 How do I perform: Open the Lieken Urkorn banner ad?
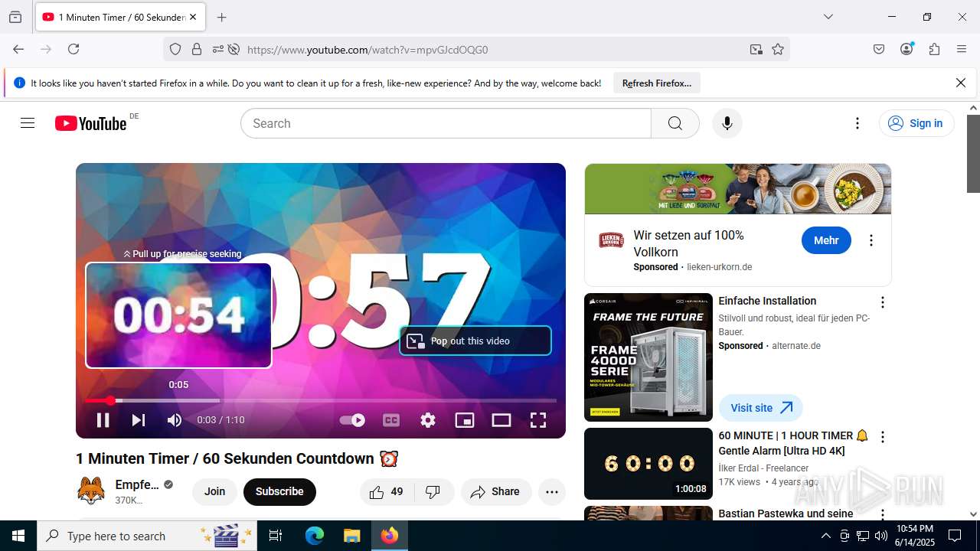coord(738,188)
